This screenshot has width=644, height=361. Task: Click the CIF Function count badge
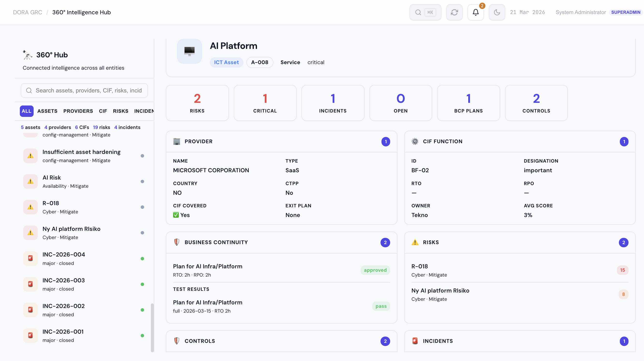tap(624, 142)
